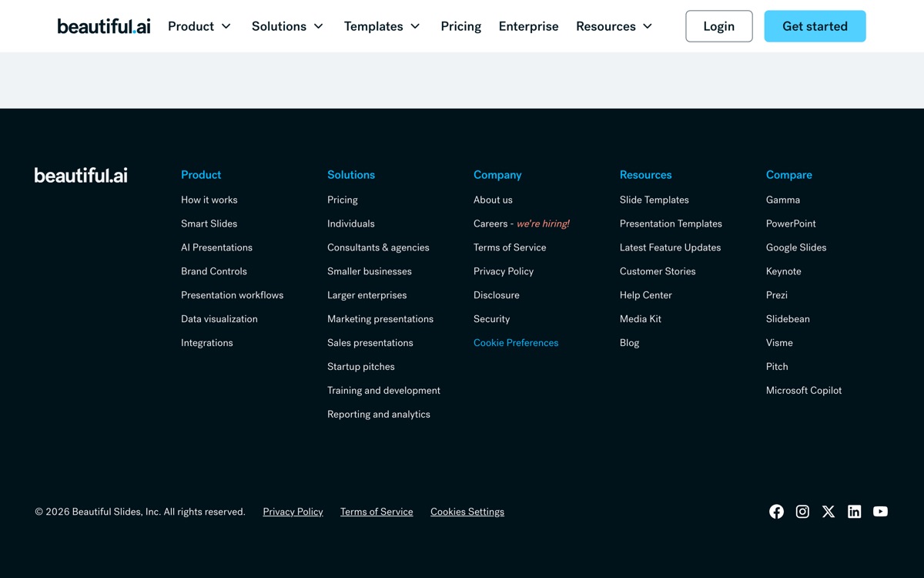The image size is (924, 578).
Task: Open Disclosure footer link
Action: 497,295
